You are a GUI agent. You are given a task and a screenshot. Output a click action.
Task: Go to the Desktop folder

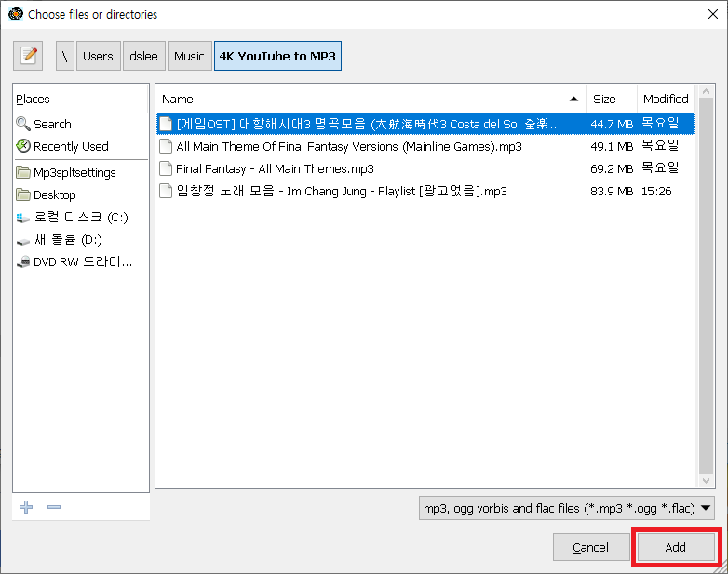pyautogui.click(x=54, y=194)
